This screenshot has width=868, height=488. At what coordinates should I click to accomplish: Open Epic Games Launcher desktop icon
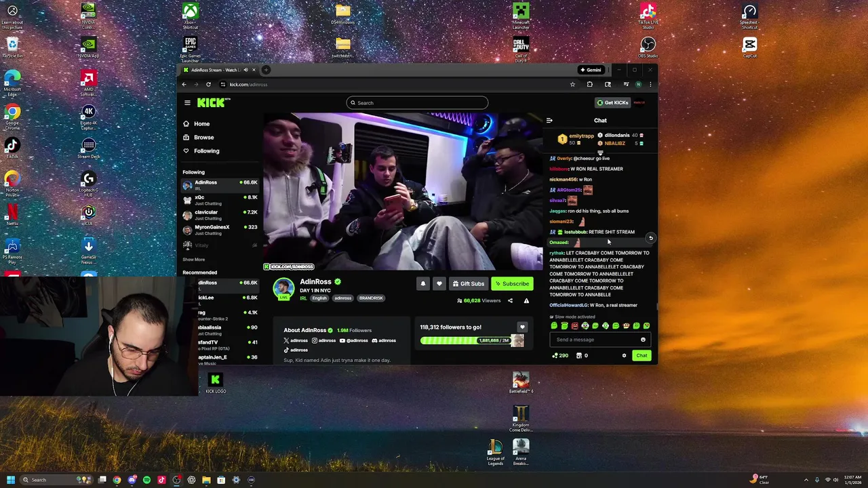(x=191, y=50)
